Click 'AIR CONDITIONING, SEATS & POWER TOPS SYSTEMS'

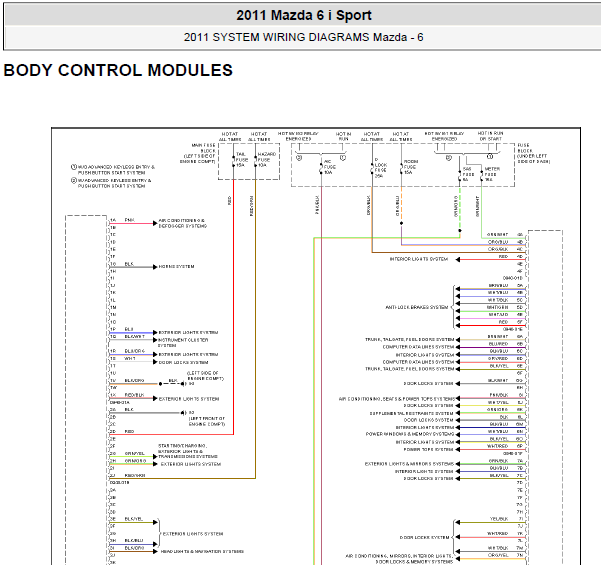coord(397,399)
